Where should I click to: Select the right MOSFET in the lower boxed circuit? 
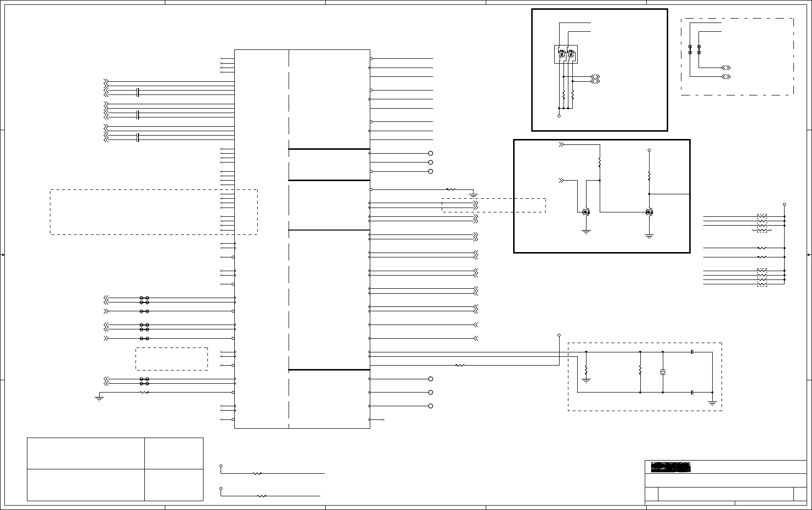tap(649, 212)
